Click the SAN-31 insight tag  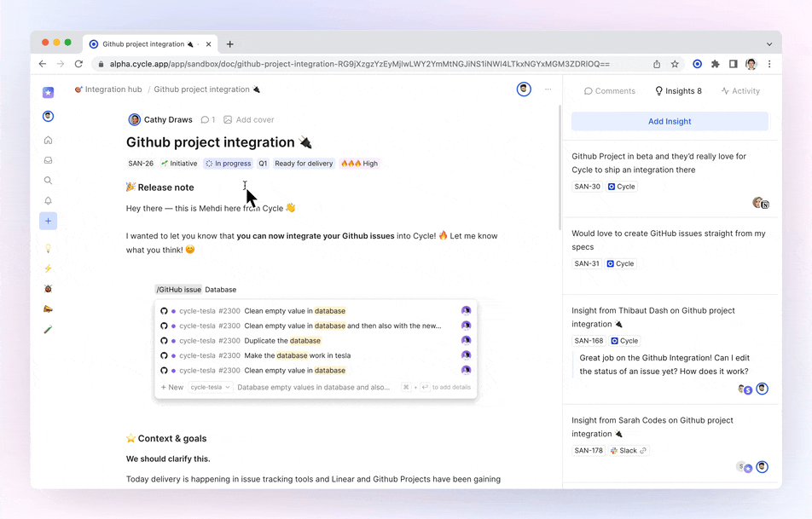[x=587, y=263]
